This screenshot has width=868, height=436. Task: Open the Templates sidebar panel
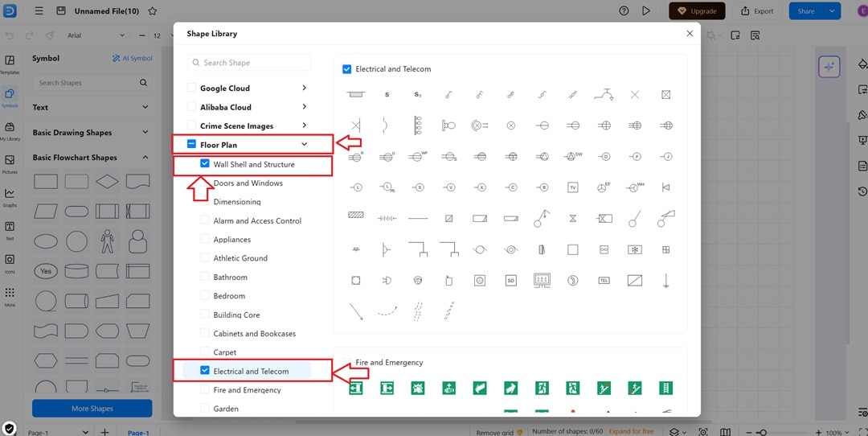[x=10, y=64]
